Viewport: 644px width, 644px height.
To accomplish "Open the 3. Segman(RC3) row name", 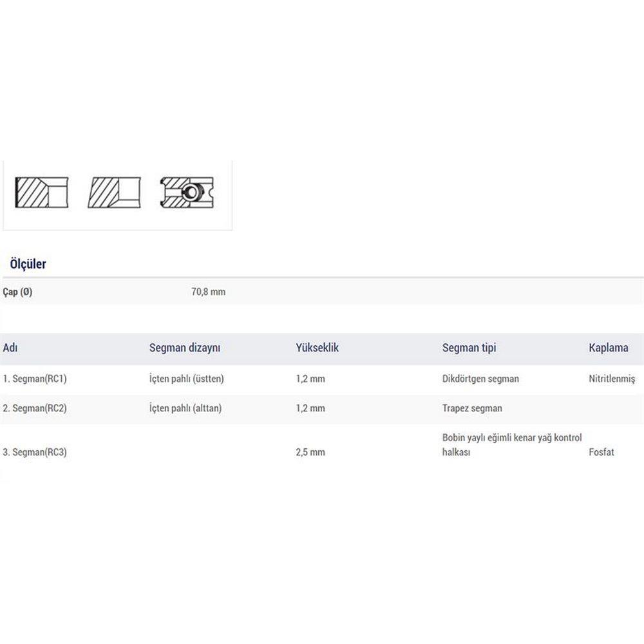I will pos(35,452).
